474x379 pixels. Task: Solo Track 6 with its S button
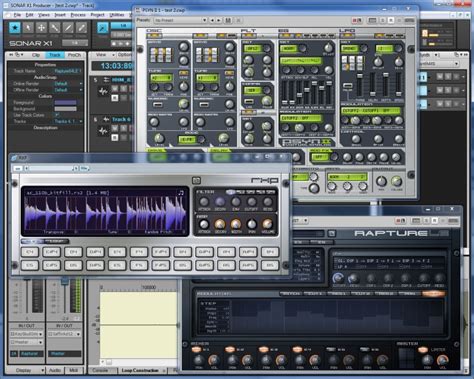click(x=123, y=128)
